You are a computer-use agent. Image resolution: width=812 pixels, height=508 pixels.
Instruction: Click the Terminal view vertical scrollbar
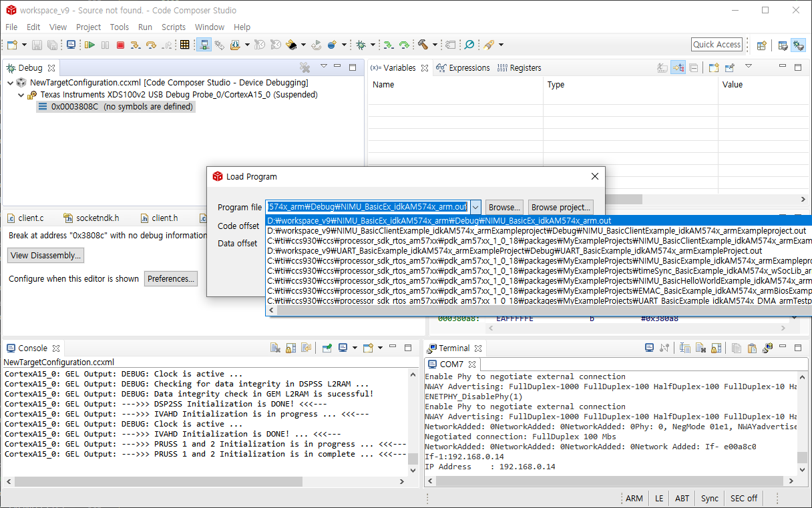click(x=803, y=423)
